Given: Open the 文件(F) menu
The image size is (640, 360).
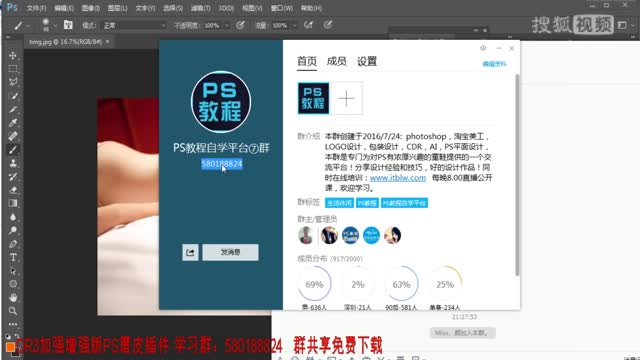Looking at the screenshot, I should 36,8.
